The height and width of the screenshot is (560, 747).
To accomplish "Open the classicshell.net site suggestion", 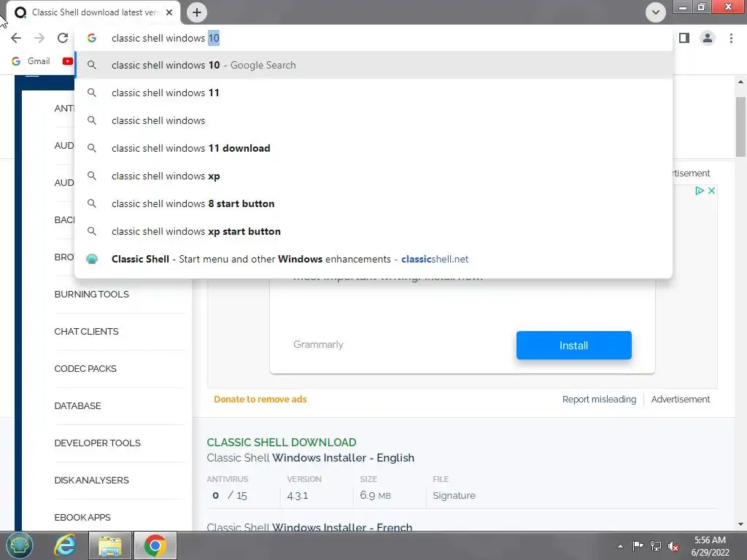I will pyautogui.click(x=373, y=259).
